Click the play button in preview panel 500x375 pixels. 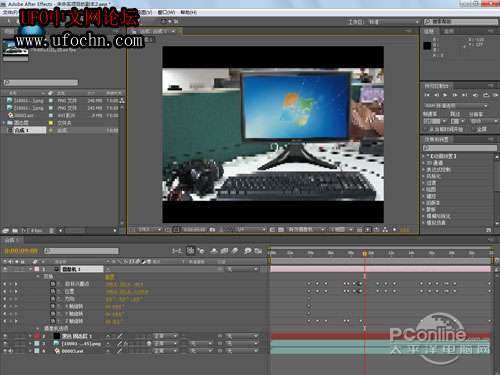[x=445, y=95]
